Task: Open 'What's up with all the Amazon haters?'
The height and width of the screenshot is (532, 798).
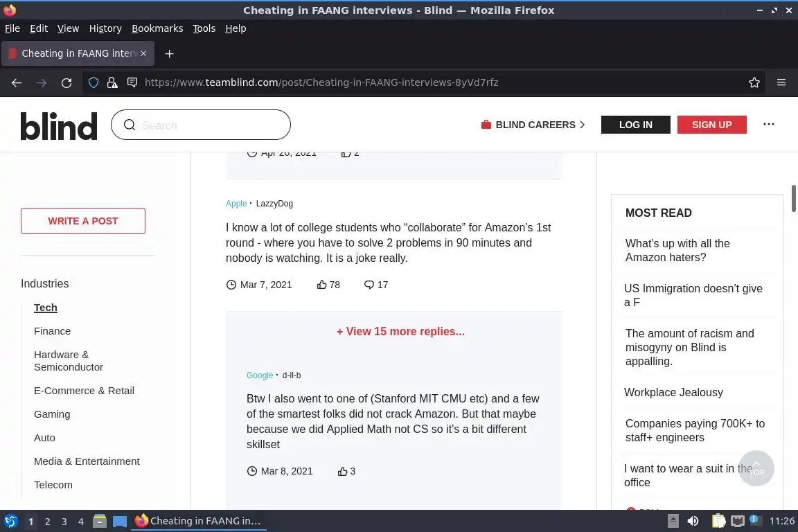Action: (677, 251)
